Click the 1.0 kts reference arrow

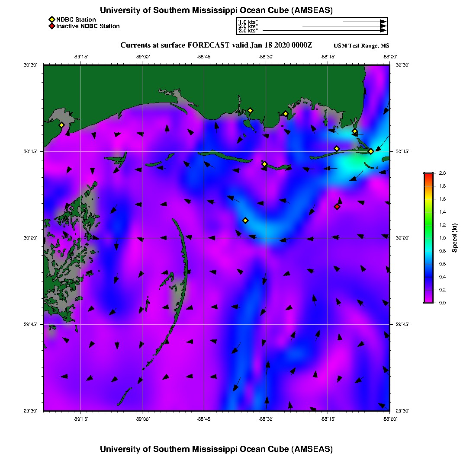pyautogui.click(x=363, y=21)
